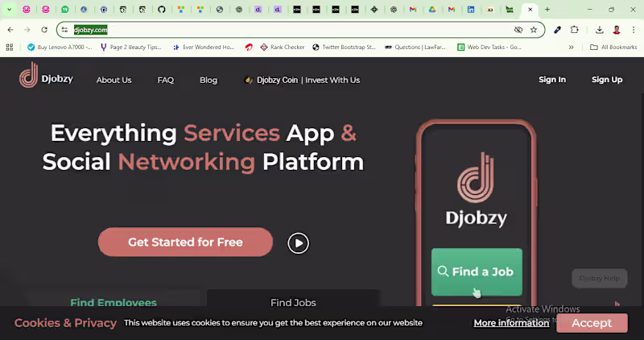Open the Rank Checker bookmark

click(283, 48)
